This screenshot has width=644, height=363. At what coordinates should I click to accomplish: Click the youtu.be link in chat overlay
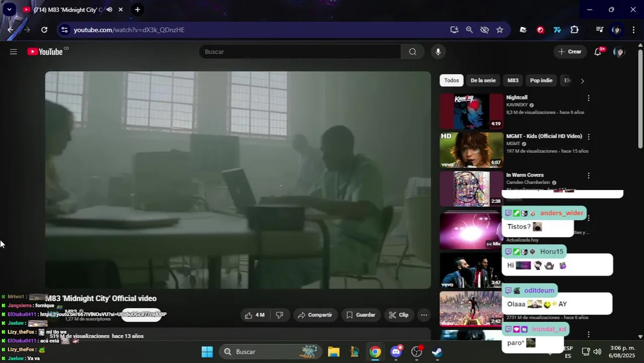103,315
